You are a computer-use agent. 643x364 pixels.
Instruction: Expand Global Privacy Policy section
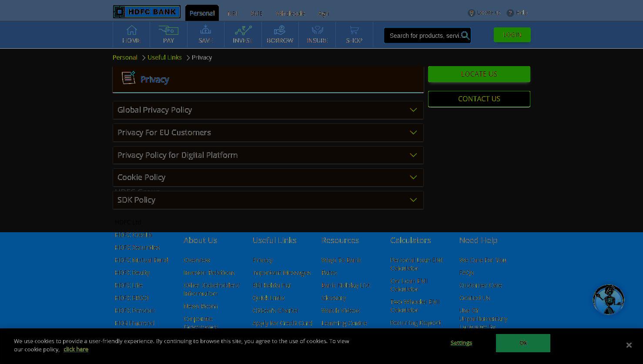tap(268, 110)
